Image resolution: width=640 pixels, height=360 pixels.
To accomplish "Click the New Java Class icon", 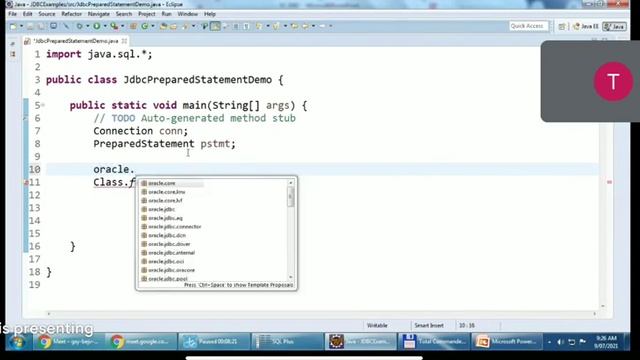I will pos(145,26).
